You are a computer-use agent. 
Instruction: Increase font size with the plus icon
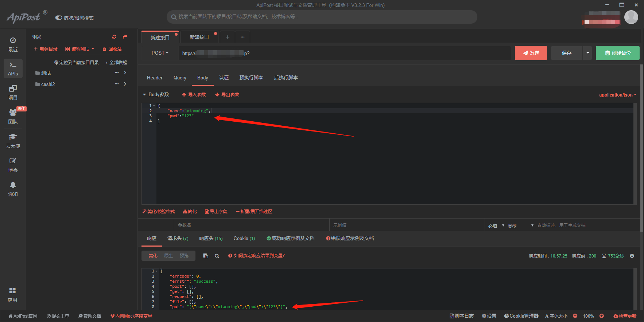coord(602,316)
